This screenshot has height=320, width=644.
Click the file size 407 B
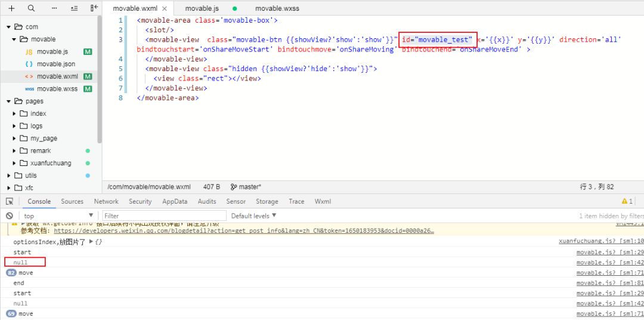[212, 187]
